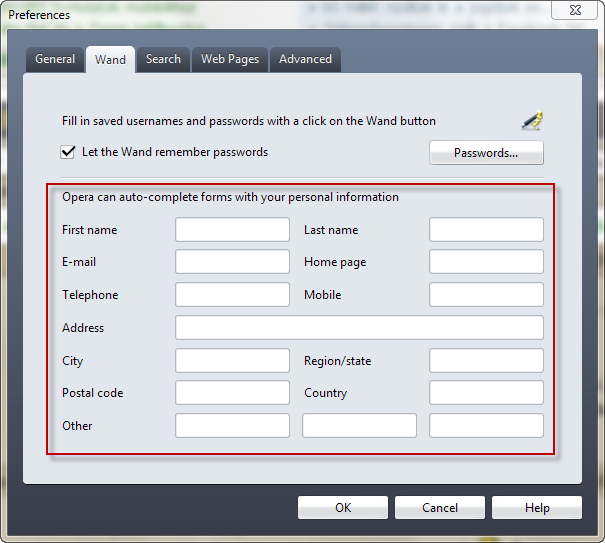Screen dimensions: 605x543
Task: Open the Passwords... dialog
Action: pyautogui.click(x=486, y=153)
